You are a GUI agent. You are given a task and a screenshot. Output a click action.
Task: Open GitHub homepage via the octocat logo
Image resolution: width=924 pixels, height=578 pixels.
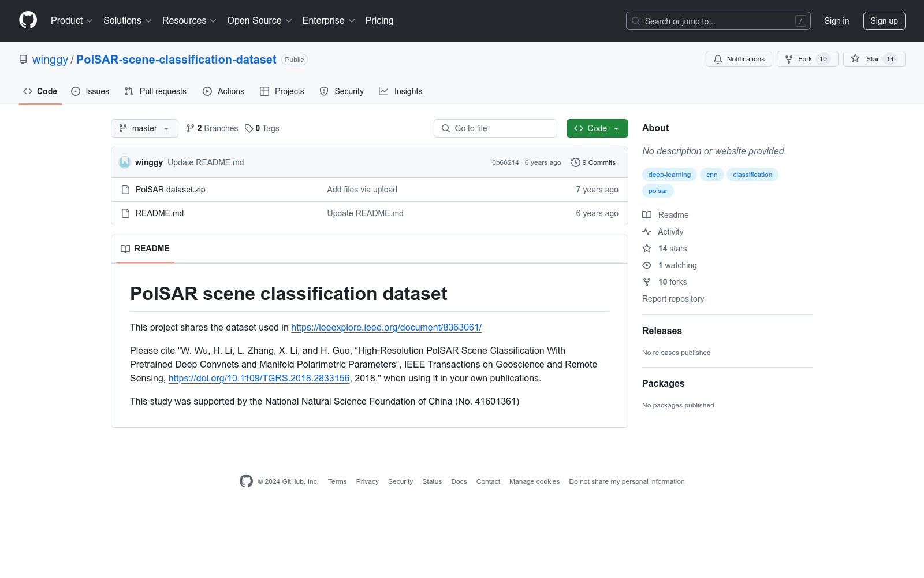click(x=27, y=20)
